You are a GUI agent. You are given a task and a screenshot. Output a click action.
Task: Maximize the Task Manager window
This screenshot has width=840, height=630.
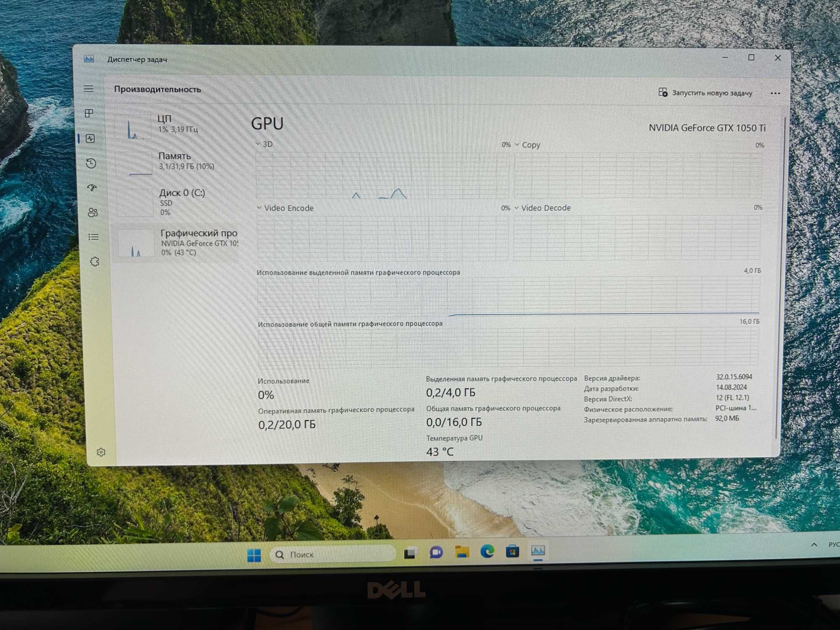[x=751, y=58]
